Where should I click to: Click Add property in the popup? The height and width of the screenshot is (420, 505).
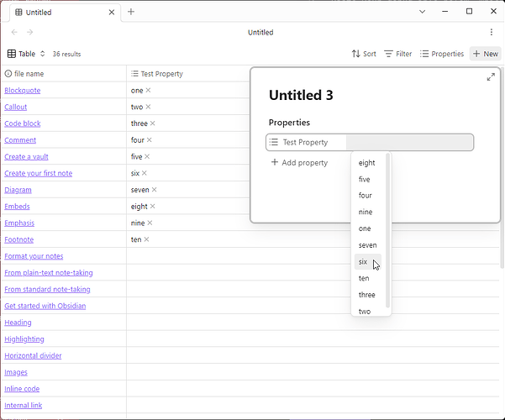click(299, 162)
